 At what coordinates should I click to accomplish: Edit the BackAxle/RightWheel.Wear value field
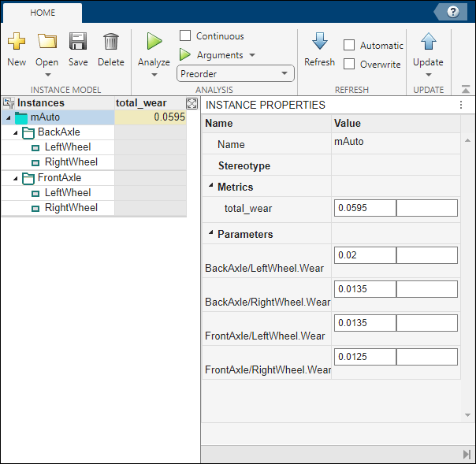pos(365,289)
